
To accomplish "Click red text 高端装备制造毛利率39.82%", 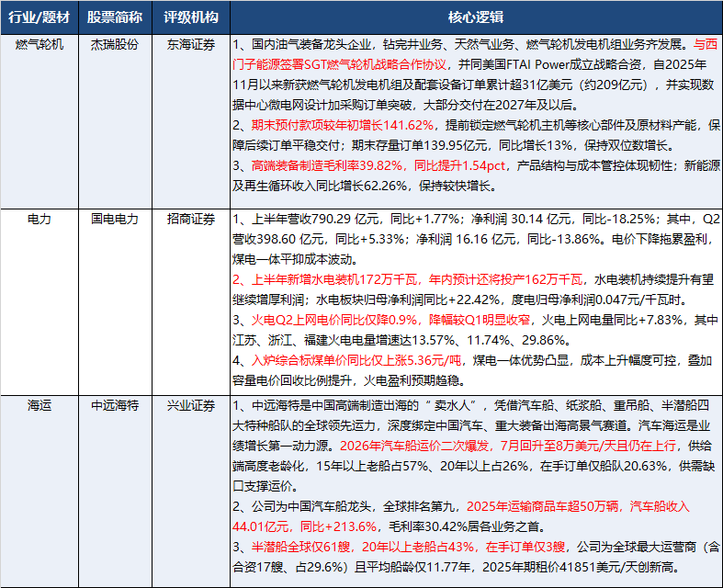I will click(x=326, y=165).
